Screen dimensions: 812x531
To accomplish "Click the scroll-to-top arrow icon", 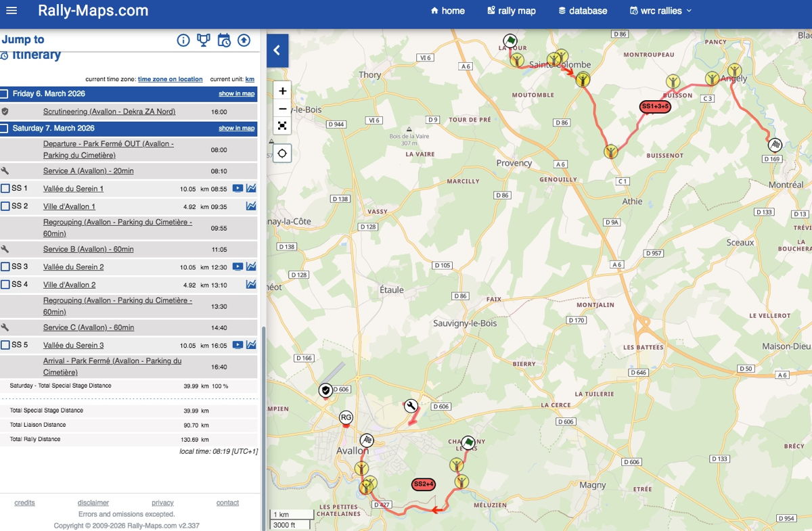I will (244, 41).
